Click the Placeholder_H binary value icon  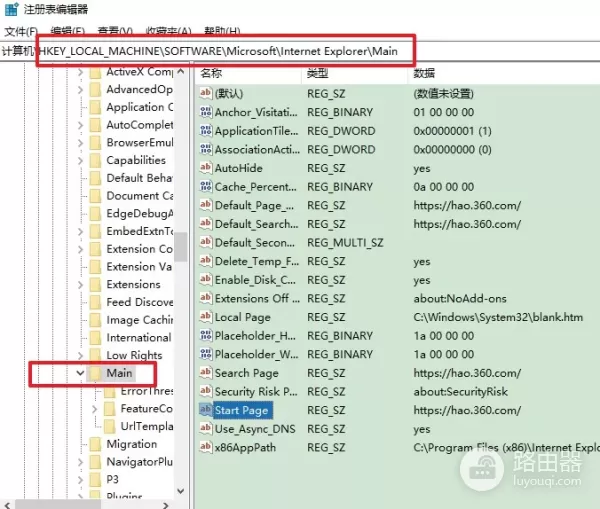(x=206, y=336)
